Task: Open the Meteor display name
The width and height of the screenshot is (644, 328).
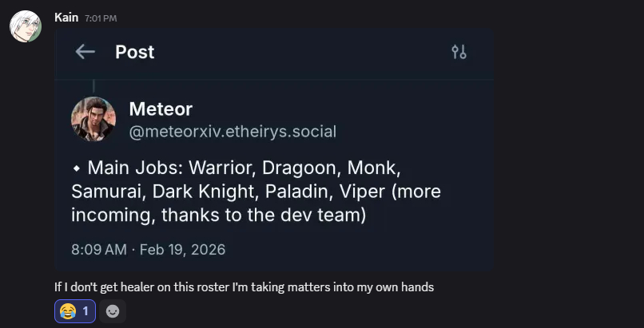Action: point(161,109)
